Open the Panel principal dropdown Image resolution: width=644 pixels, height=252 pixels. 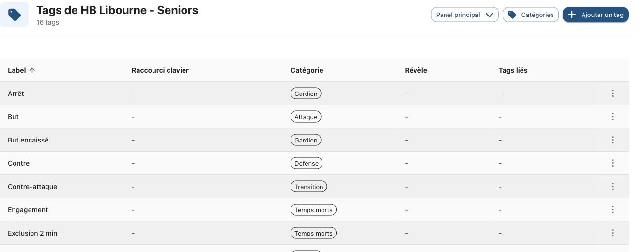pos(465,15)
